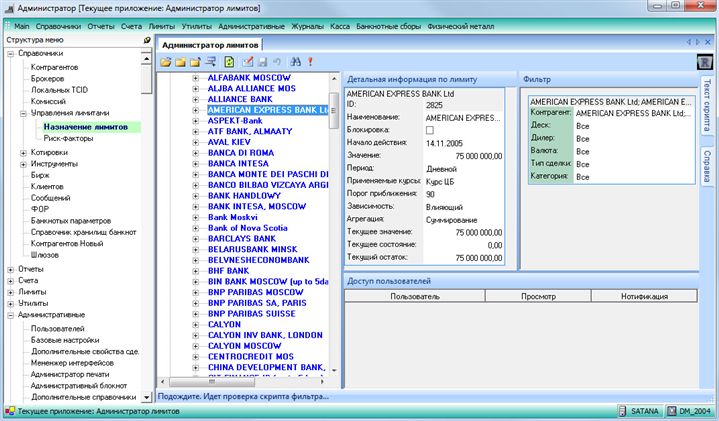Click the Контрагент filter value field
Image resolution: width=719 pixels, height=421 pixels.
pyautogui.click(x=634, y=113)
